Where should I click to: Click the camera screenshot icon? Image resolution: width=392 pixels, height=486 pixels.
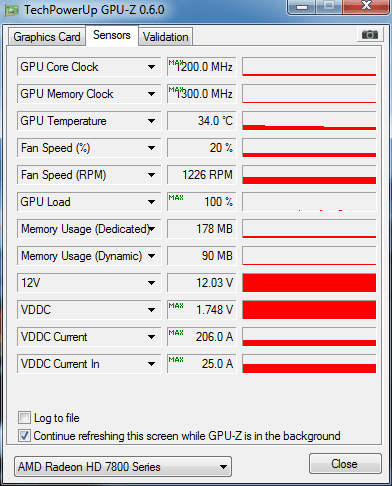point(370,35)
